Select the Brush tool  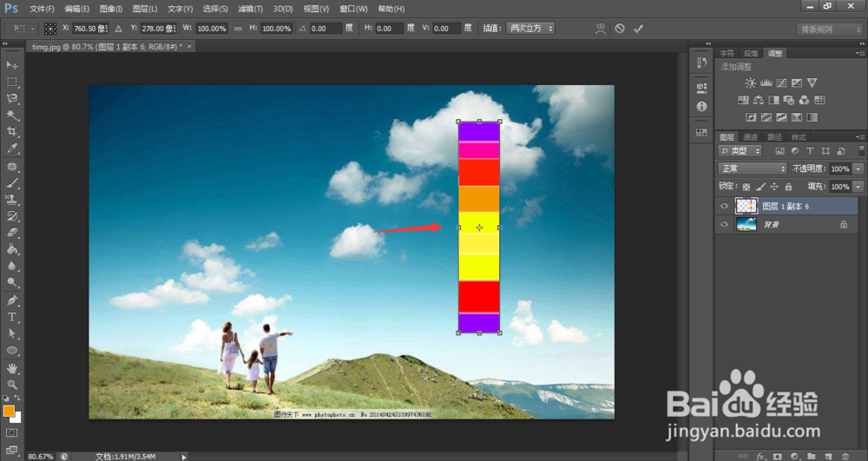[x=11, y=183]
